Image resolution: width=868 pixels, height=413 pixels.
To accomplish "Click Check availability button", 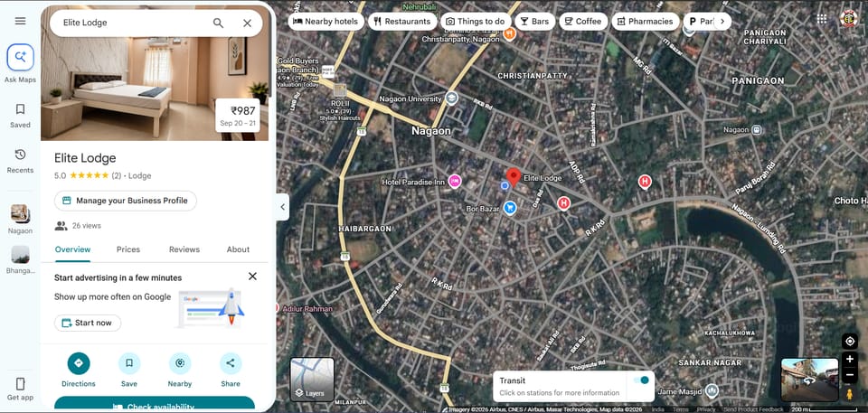I will 155,404.
